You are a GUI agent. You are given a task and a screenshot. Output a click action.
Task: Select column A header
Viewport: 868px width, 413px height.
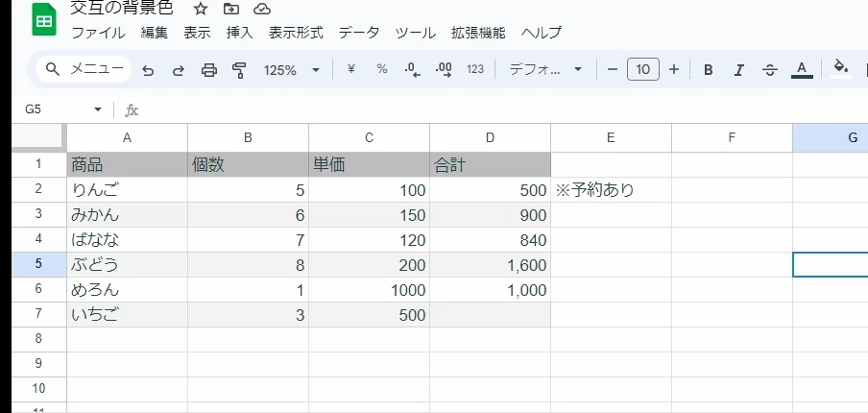128,138
